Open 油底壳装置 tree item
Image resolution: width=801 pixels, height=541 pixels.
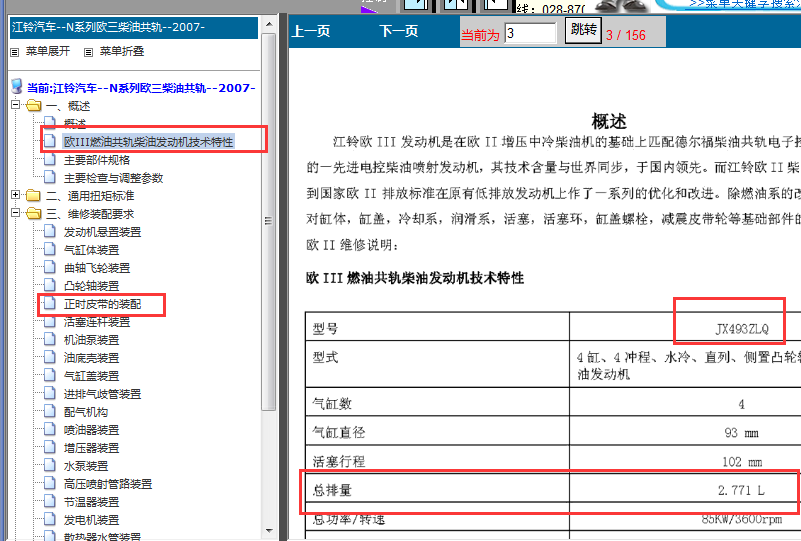tap(91, 358)
